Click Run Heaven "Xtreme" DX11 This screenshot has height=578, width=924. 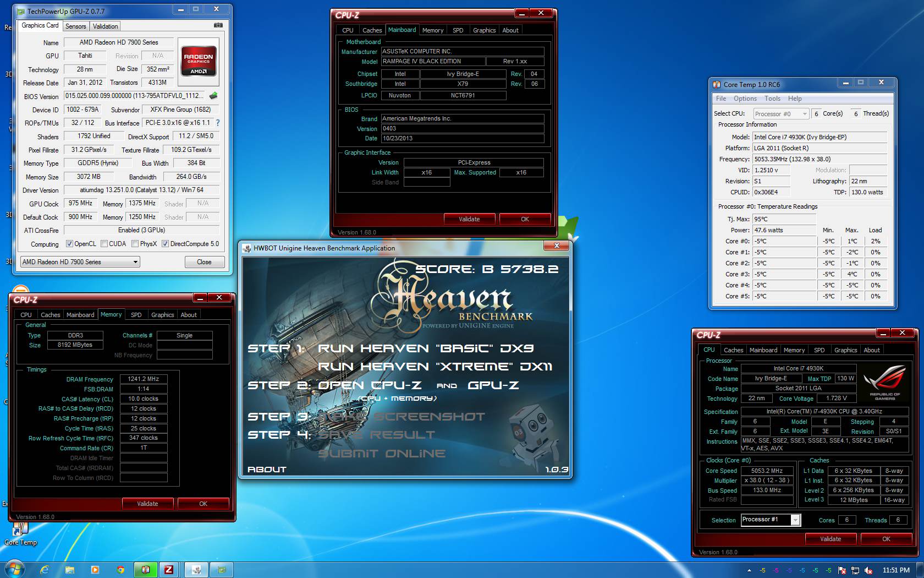(x=435, y=367)
